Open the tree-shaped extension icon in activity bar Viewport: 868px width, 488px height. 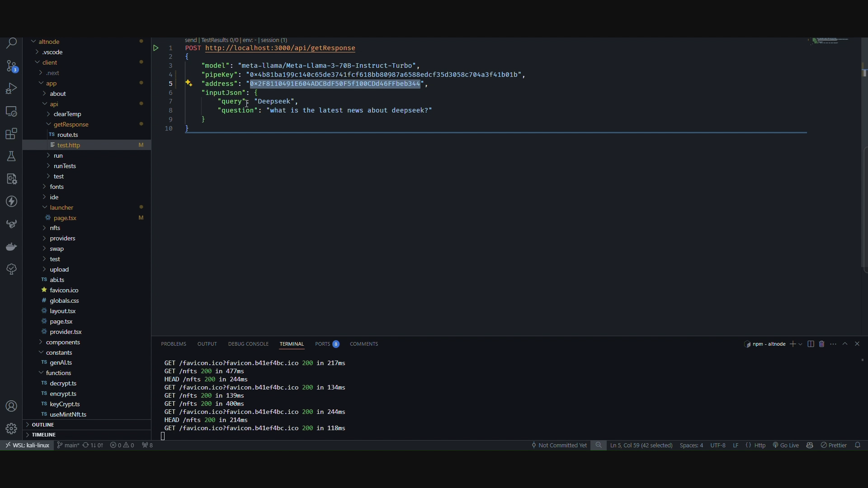[11, 269]
